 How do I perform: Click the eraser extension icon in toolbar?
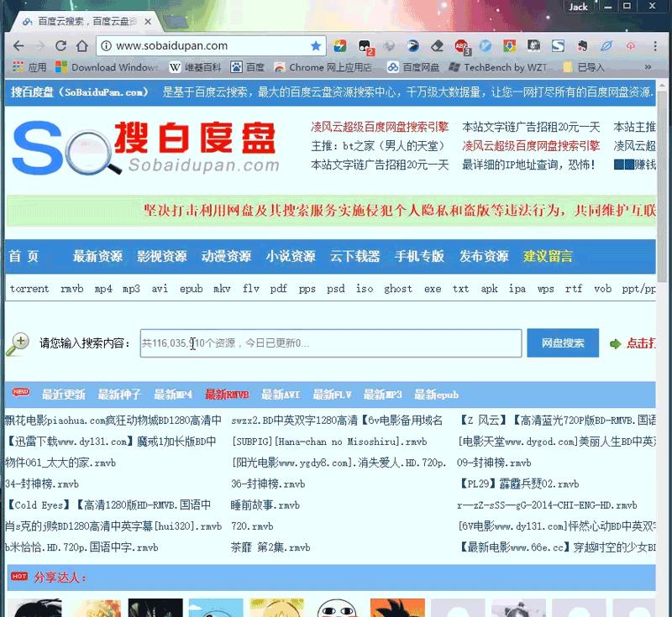click(435, 46)
